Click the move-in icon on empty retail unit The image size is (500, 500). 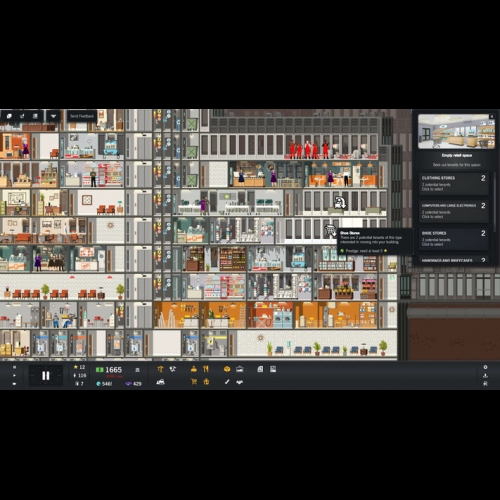(340, 202)
